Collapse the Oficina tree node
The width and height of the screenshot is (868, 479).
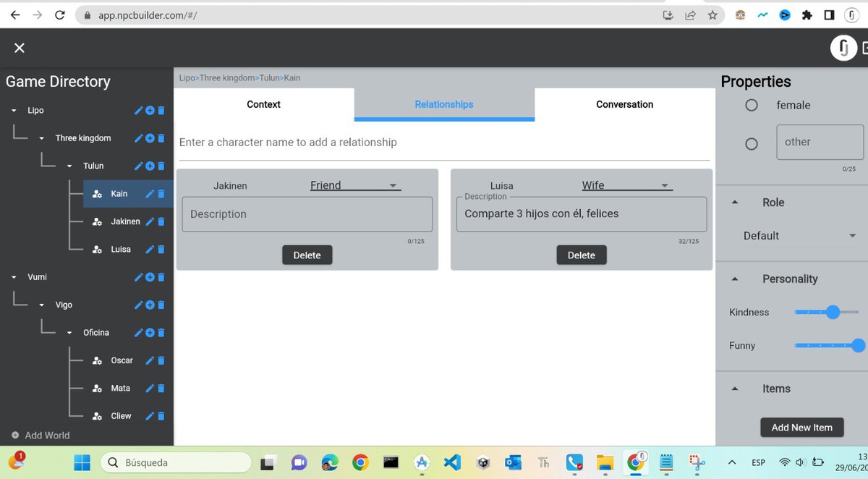coord(69,333)
